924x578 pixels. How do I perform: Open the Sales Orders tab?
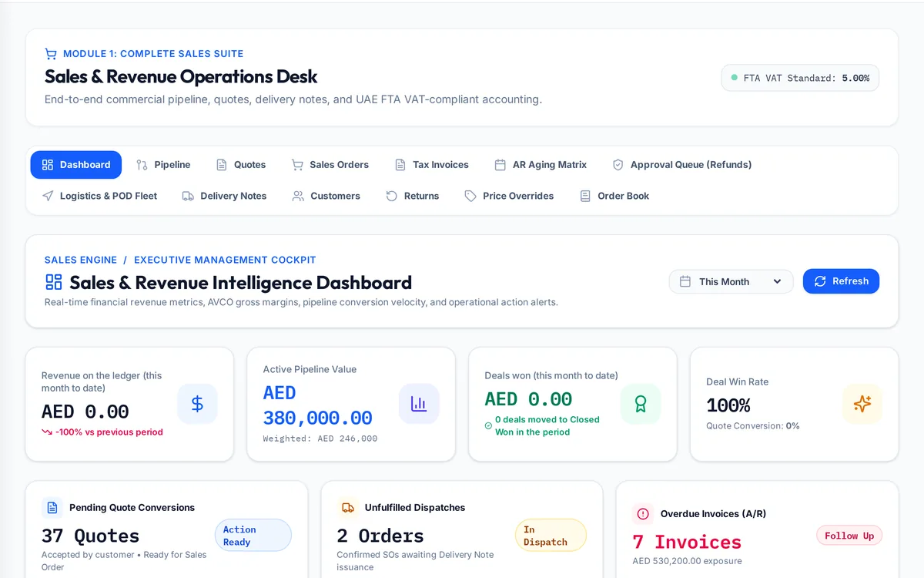(330, 165)
